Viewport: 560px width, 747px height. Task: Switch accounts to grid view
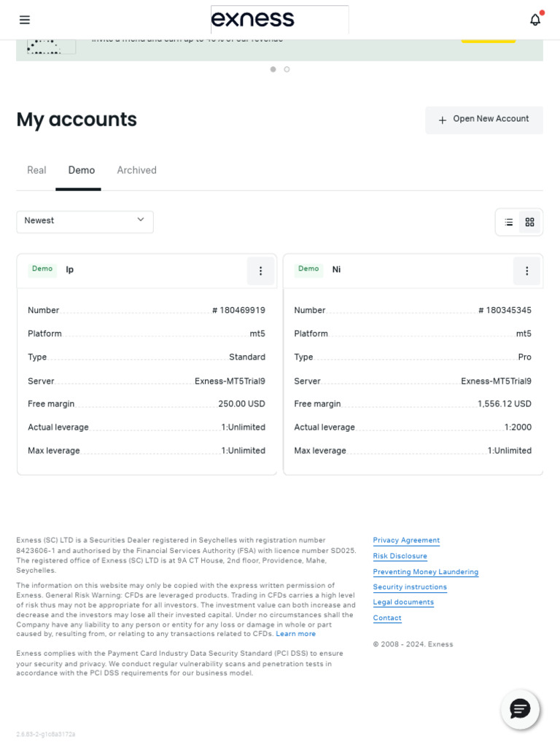click(x=530, y=222)
